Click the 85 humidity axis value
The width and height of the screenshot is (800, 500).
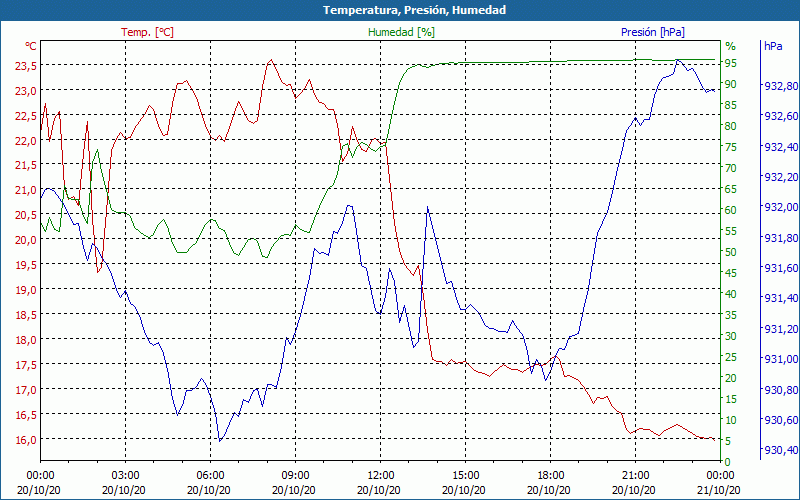click(731, 105)
